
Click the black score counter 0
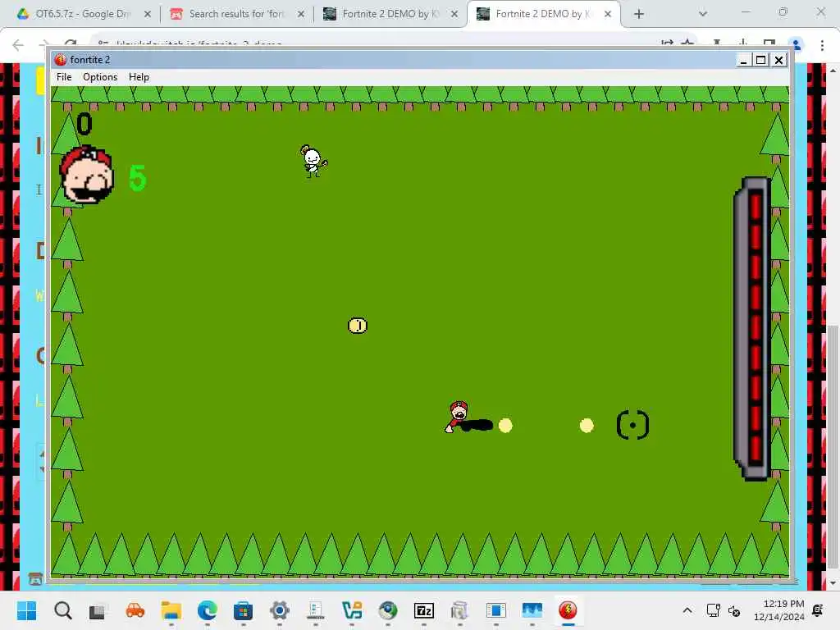pyautogui.click(x=84, y=125)
